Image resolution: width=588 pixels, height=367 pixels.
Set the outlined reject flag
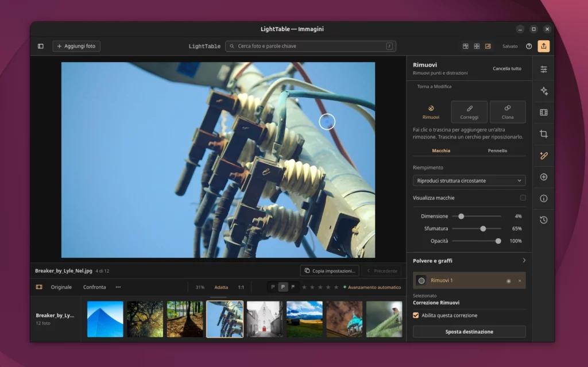(273, 287)
